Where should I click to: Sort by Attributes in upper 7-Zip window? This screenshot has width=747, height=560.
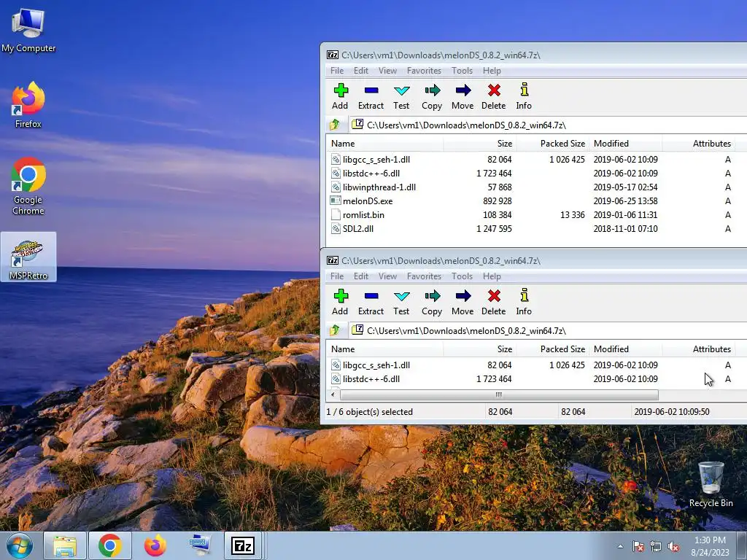[698, 144]
